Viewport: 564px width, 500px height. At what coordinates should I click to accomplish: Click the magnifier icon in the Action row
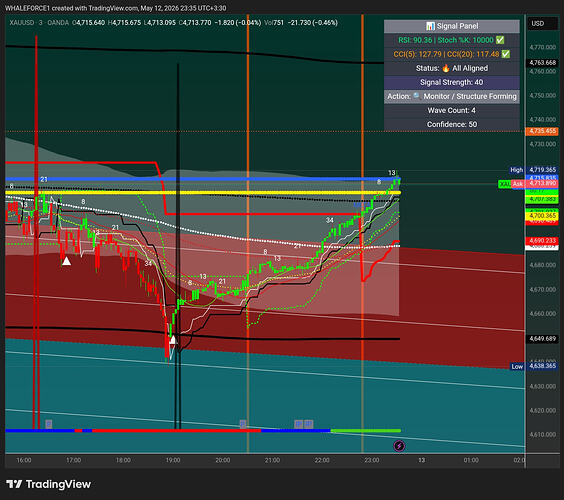(417, 96)
